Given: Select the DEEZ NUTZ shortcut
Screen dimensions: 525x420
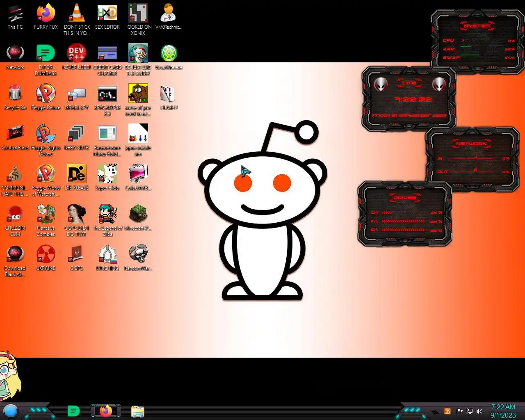Looking at the screenshot, I should point(77,138).
